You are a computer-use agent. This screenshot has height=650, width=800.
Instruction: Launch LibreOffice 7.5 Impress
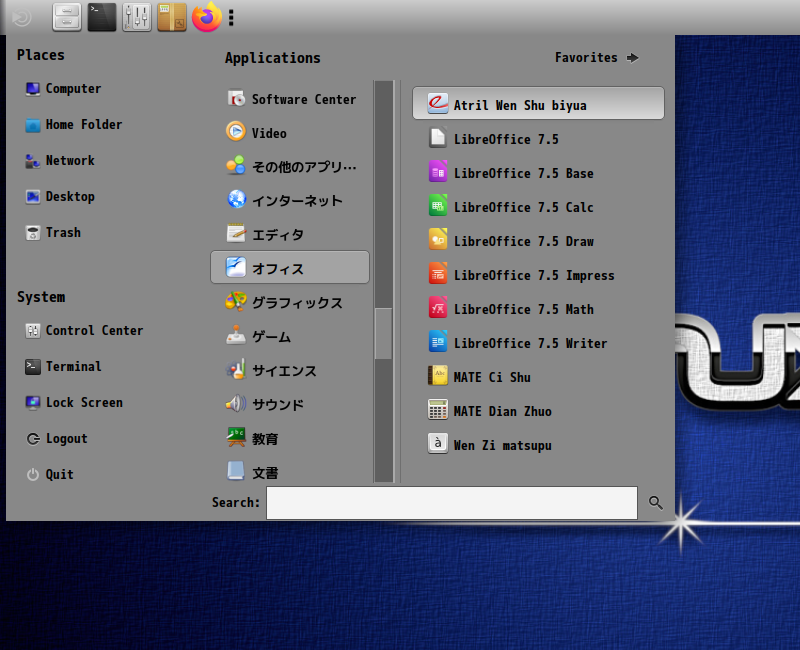point(538,276)
